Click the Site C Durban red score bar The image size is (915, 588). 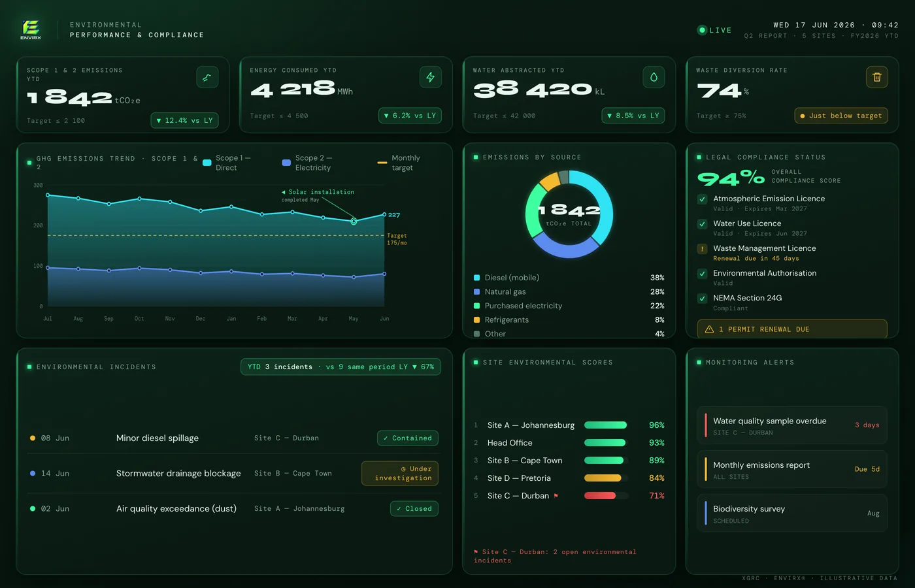[x=606, y=496]
